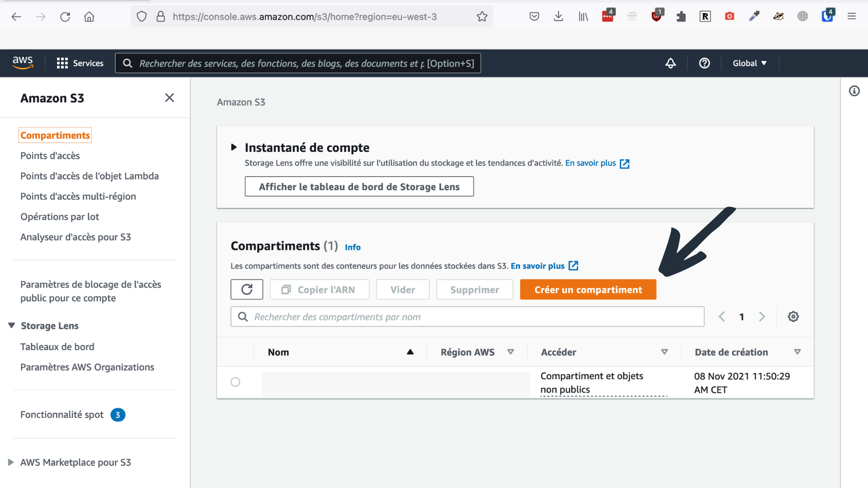Expand the Instantané de compte section
868x488 pixels.
(235, 147)
